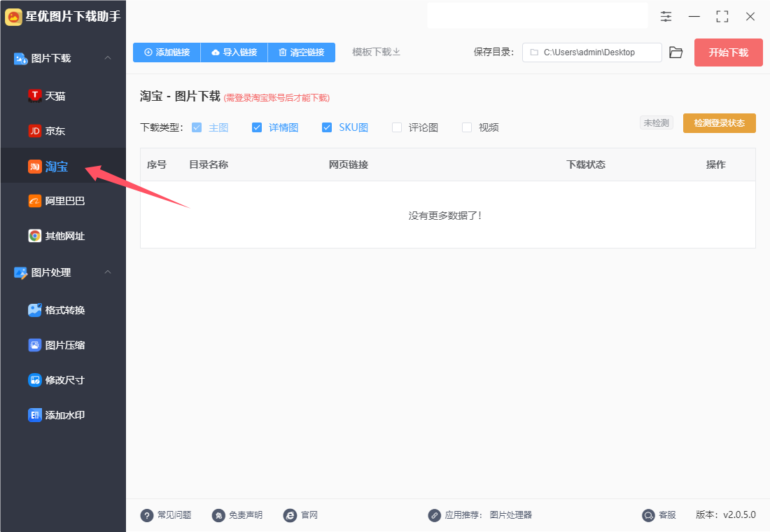Open 格式转换 in the sidebar
This screenshot has height=532, width=770.
63,310
